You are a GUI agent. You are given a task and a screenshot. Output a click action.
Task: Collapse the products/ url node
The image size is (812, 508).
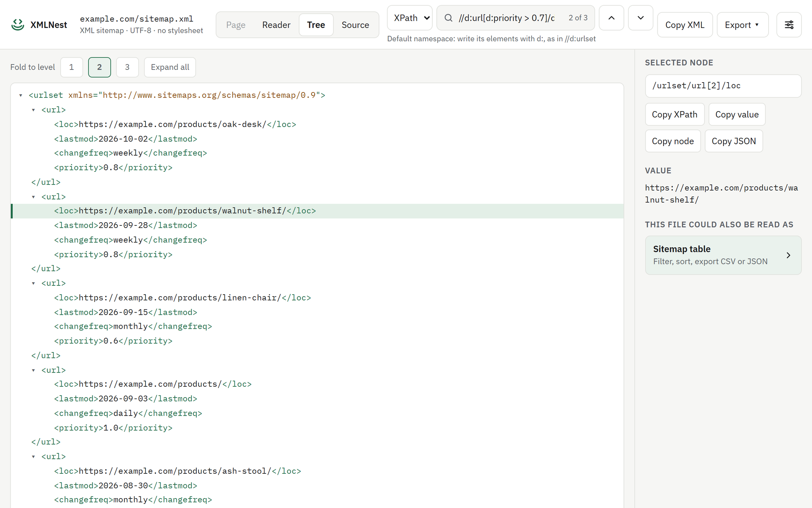click(33, 370)
